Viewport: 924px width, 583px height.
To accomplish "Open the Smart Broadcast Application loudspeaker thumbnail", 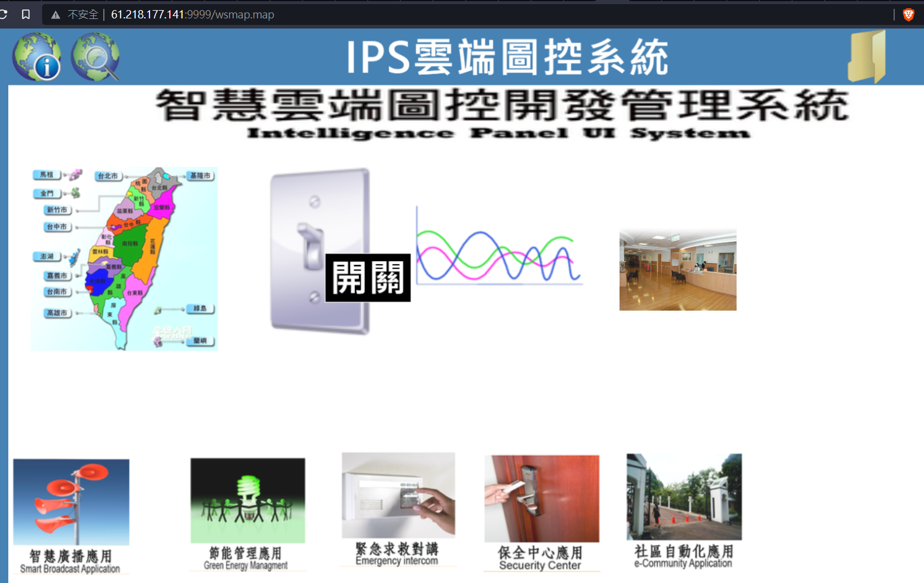I will click(x=71, y=502).
